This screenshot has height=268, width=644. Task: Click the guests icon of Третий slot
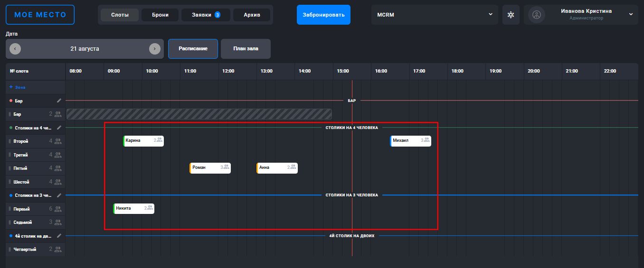(58, 155)
